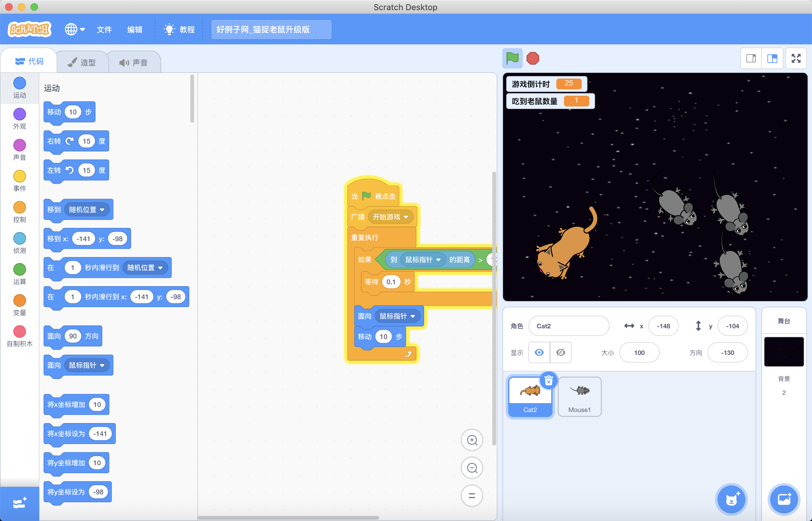Click the choose a backdrop button

pyautogui.click(x=784, y=499)
